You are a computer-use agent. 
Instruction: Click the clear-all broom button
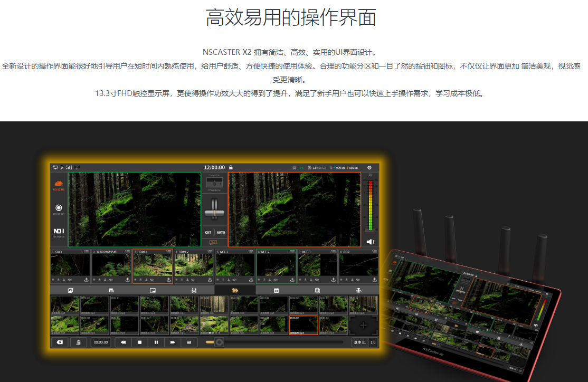click(x=78, y=342)
